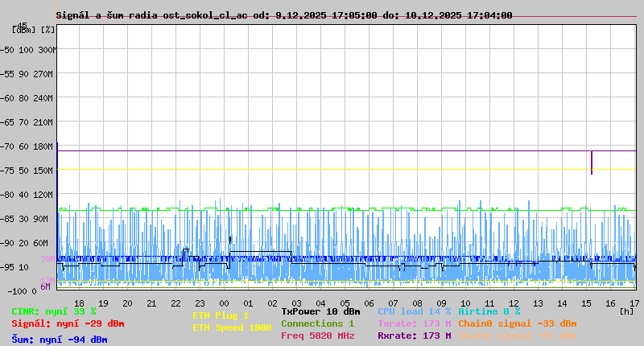Image resolution: width=644 pixels, height=346 pixels.
Task: Click the '20' hour tick label
Action: coord(127,303)
